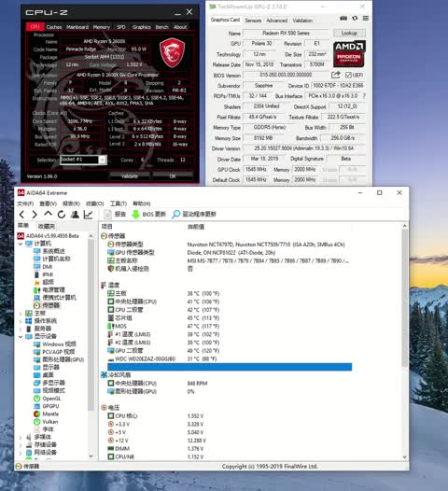448x491 pixels.
Task: Click driver update magnifier icon
Action: pos(176,214)
